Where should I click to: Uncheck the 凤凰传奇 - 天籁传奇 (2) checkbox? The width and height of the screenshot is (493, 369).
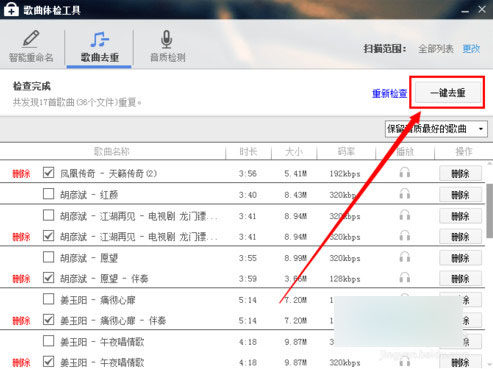(x=49, y=173)
